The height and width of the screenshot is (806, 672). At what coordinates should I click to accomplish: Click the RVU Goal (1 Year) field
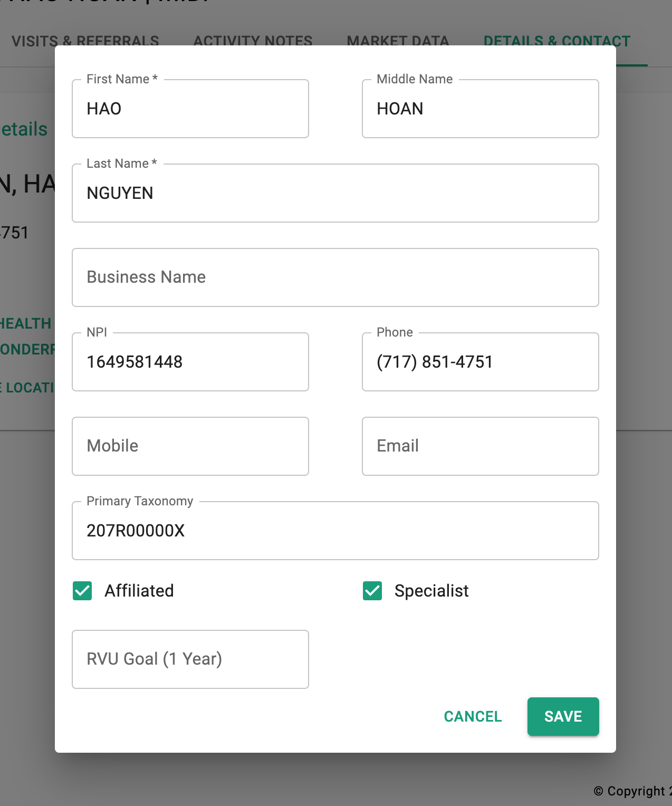(x=190, y=659)
